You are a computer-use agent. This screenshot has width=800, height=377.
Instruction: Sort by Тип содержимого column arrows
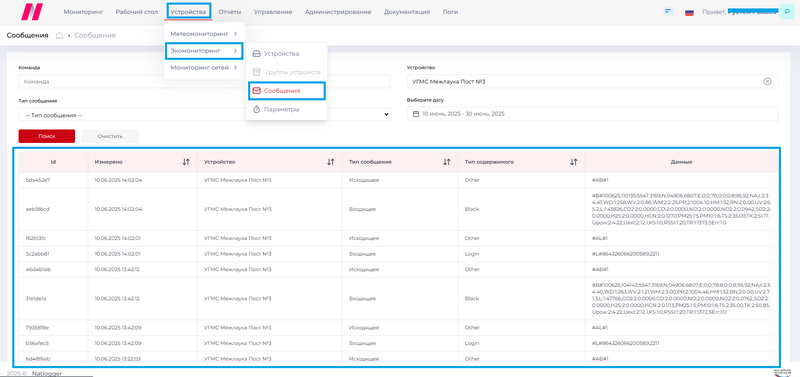point(573,162)
